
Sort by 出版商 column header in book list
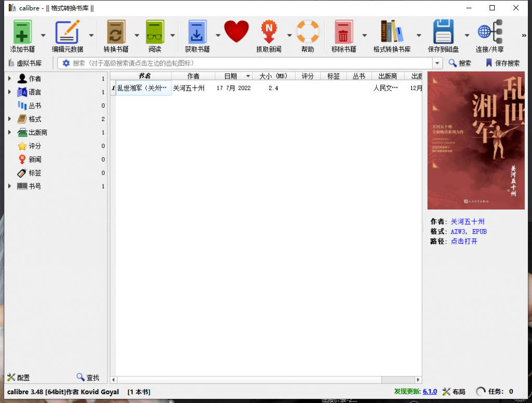pos(388,76)
